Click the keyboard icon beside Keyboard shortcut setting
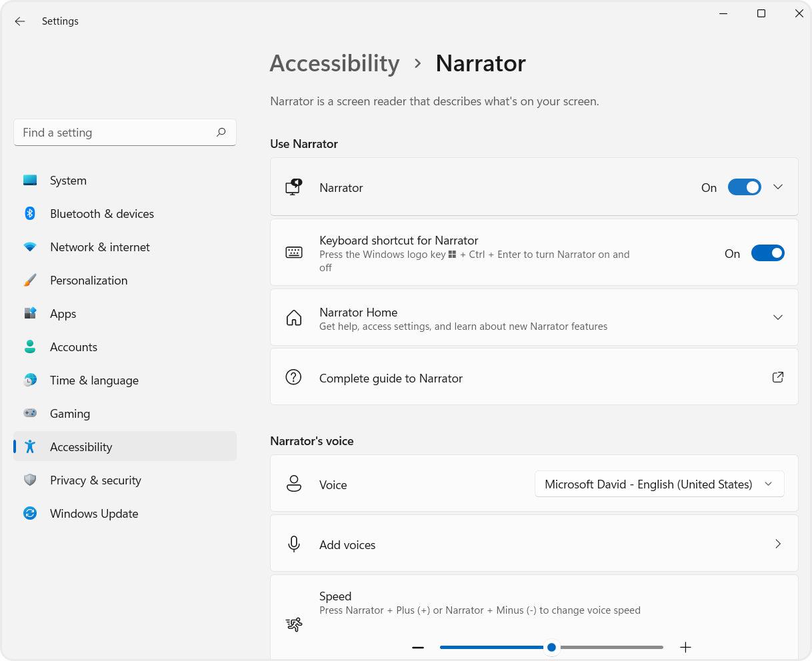 [x=294, y=253]
